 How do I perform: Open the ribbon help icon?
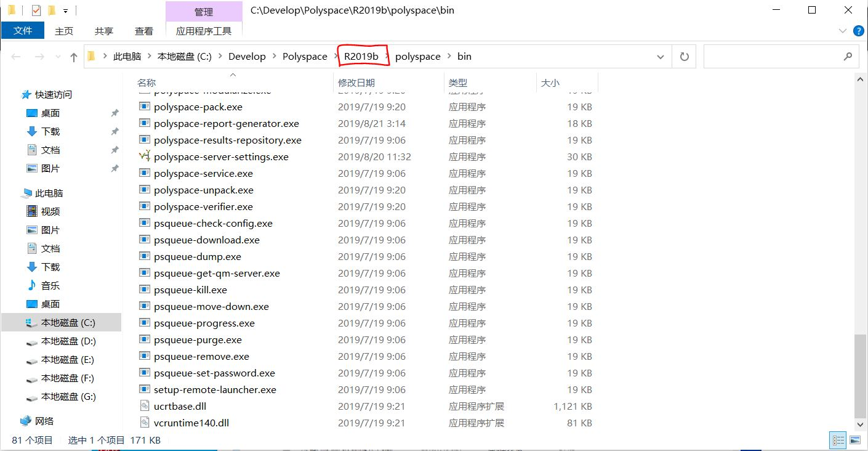[x=858, y=31]
